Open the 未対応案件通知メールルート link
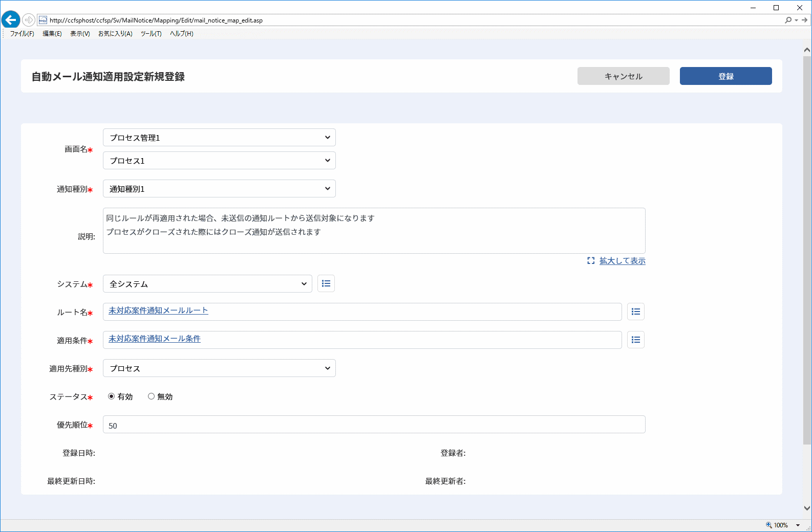812x532 pixels. tap(158, 311)
